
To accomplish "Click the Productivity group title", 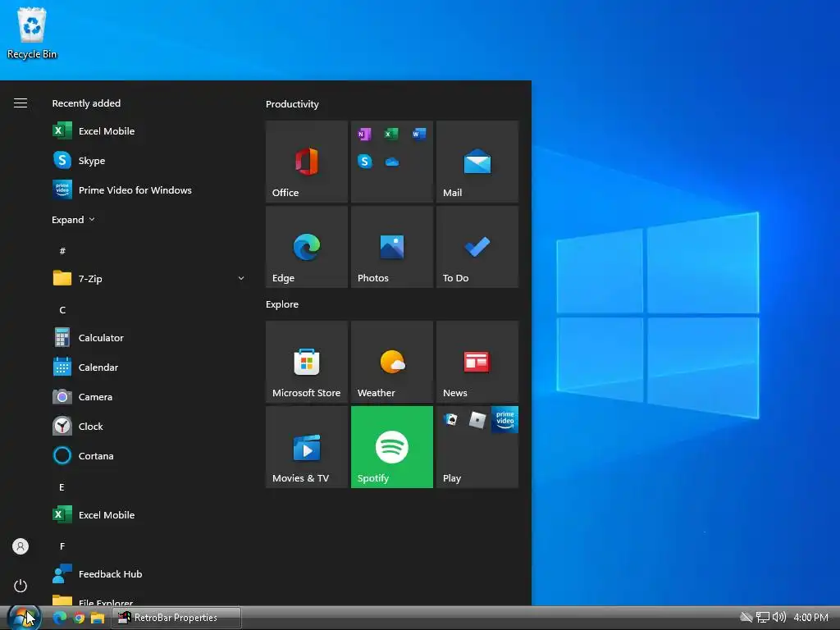I will [292, 104].
